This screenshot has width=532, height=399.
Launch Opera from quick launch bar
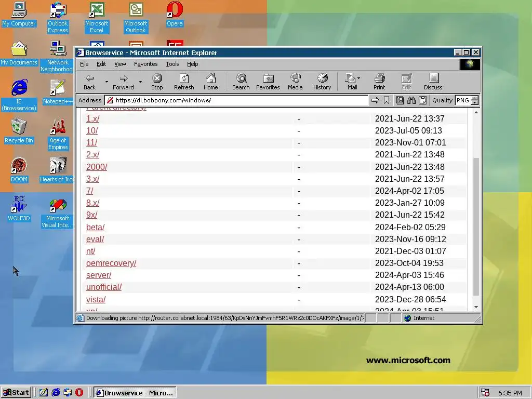point(79,392)
